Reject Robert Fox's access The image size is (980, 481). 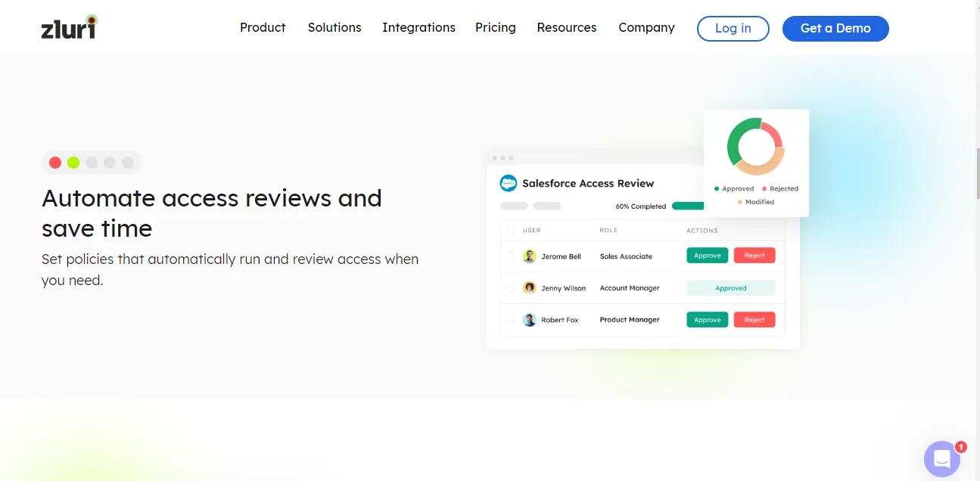pos(754,320)
